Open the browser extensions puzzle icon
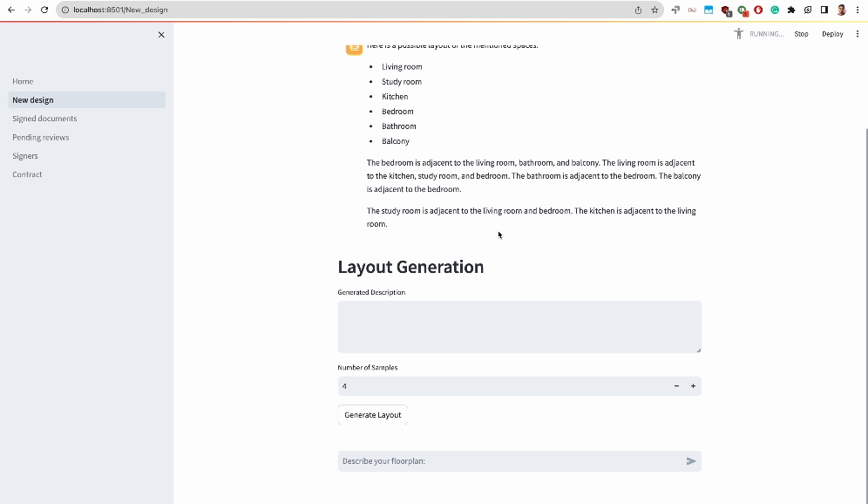 tap(791, 10)
